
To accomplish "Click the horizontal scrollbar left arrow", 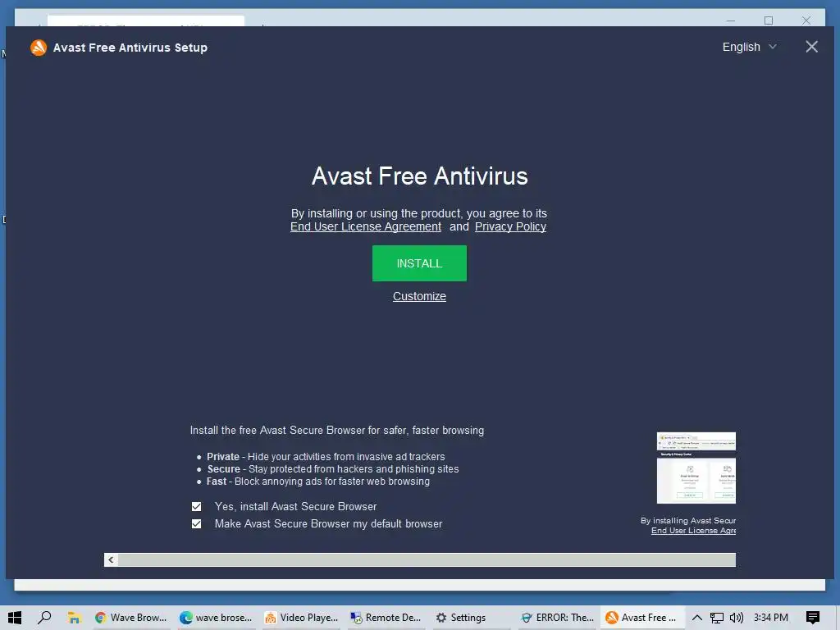I will point(111,559).
